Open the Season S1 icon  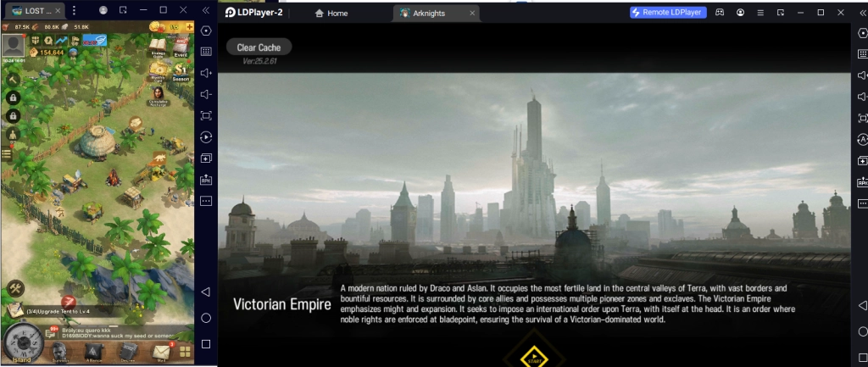click(181, 71)
